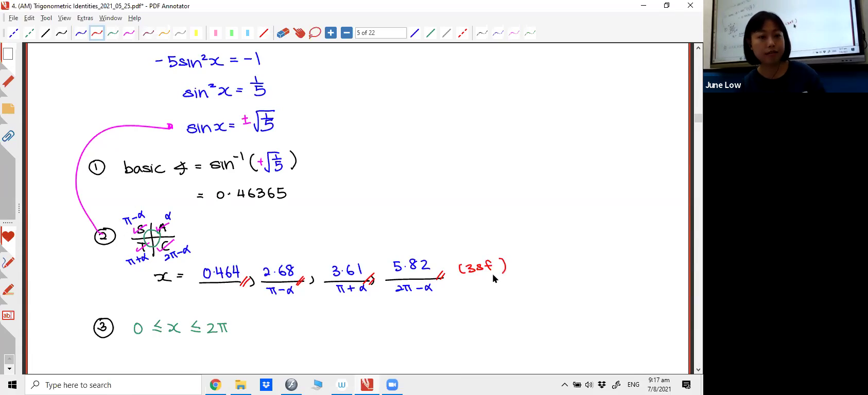Open the volume control in the tray
This screenshot has height=395, width=868.
[x=589, y=385]
